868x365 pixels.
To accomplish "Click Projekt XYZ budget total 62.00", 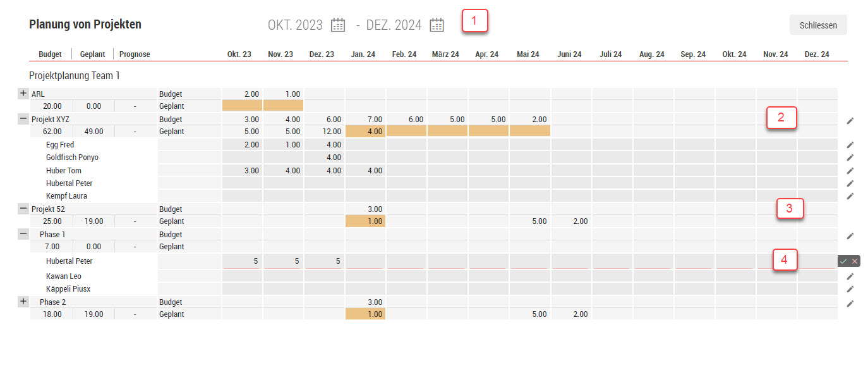I will 52,132.
